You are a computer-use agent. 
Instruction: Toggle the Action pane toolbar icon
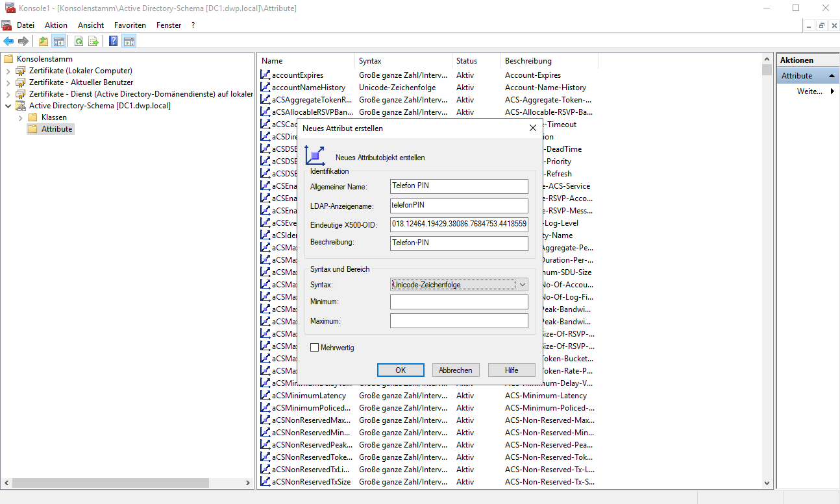129,42
